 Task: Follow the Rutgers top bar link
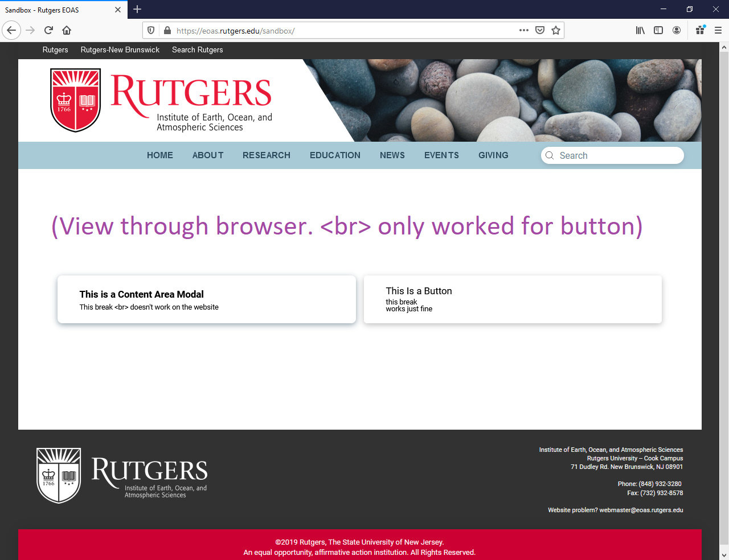(55, 50)
